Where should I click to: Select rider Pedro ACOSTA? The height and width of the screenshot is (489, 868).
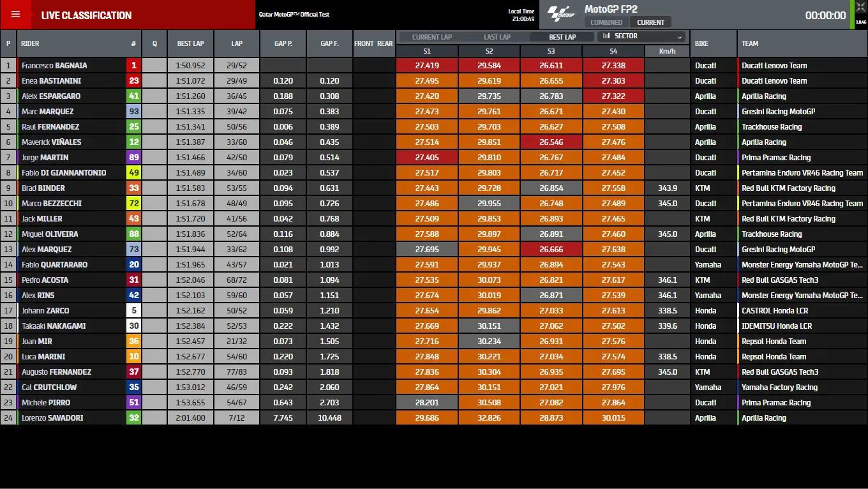coord(45,280)
